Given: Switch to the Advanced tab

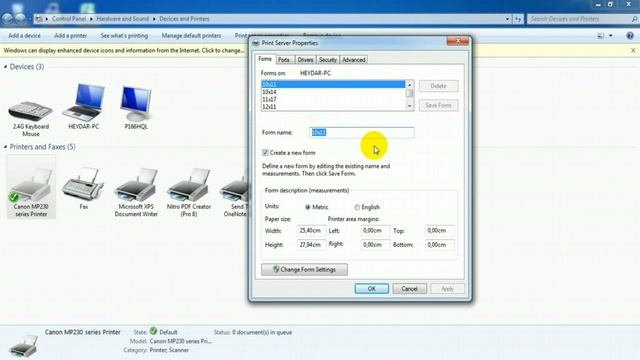Looking at the screenshot, I should coord(353,60).
